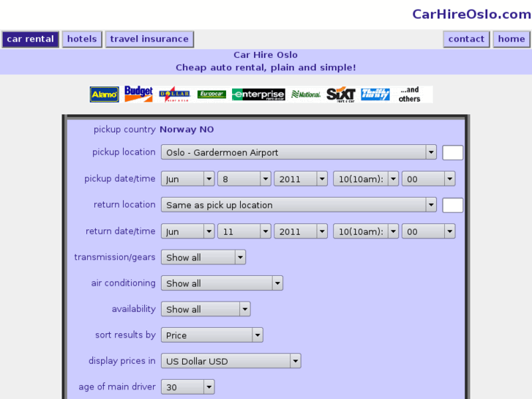Click the 'transmission/gears' label
Image resolution: width=532 pixels, height=399 pixels.
coord(115,258)
